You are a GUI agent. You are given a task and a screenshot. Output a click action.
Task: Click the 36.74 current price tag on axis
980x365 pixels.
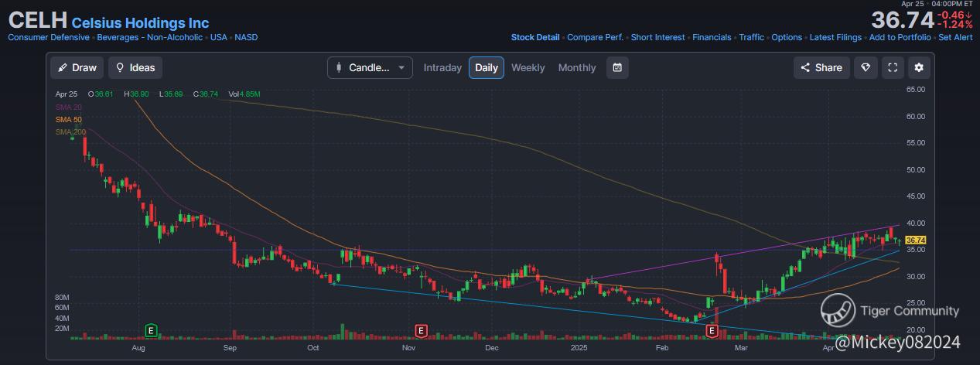pos(916,240)
